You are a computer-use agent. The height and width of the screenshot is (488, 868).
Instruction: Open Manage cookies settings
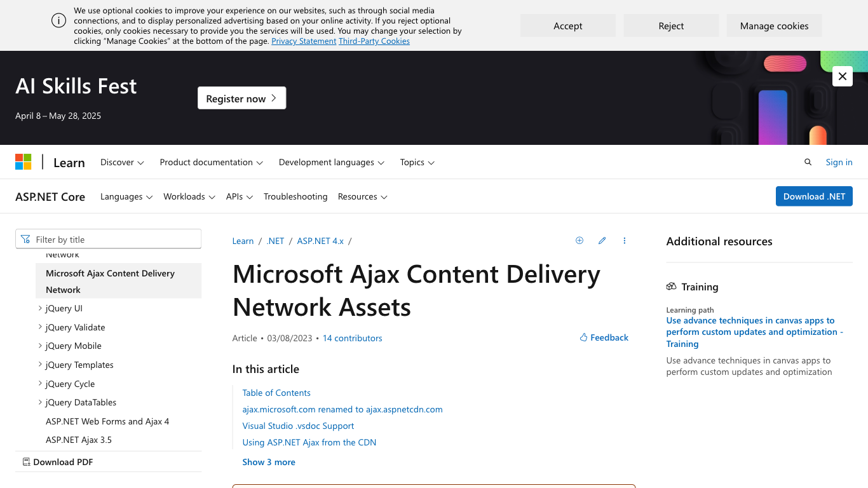[x=774, y=25]
